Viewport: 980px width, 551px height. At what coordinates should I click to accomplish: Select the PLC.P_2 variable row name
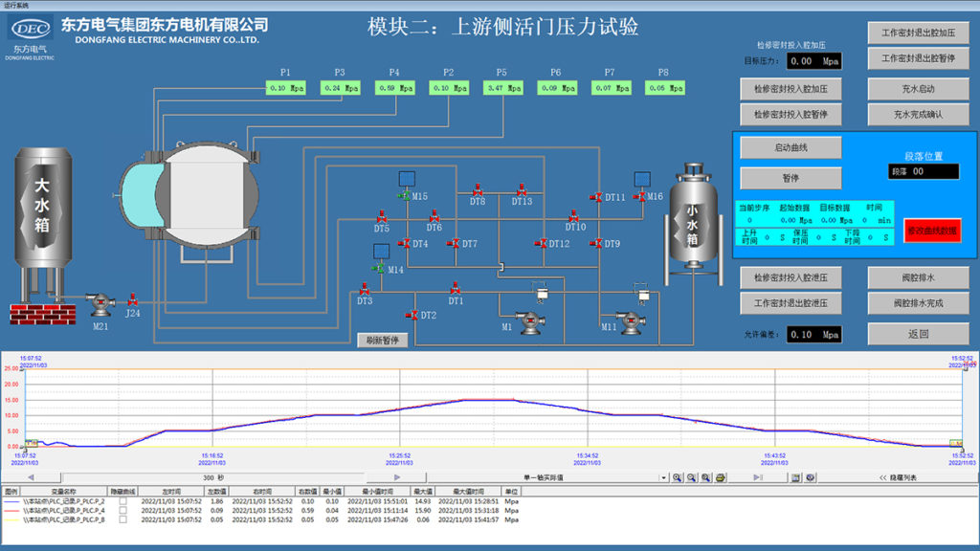(64, 501)
